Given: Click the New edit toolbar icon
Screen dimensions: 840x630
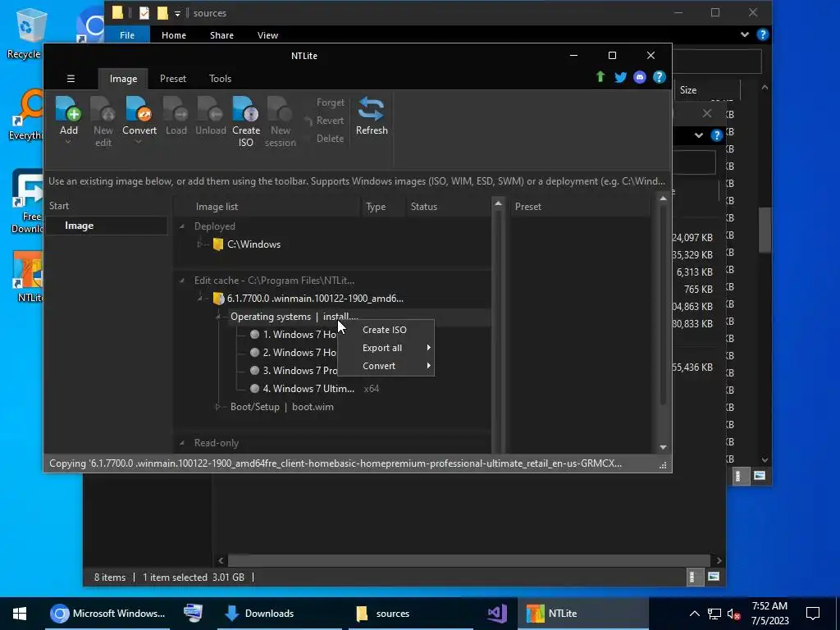Looking at the screenshot, I should 103,109.
